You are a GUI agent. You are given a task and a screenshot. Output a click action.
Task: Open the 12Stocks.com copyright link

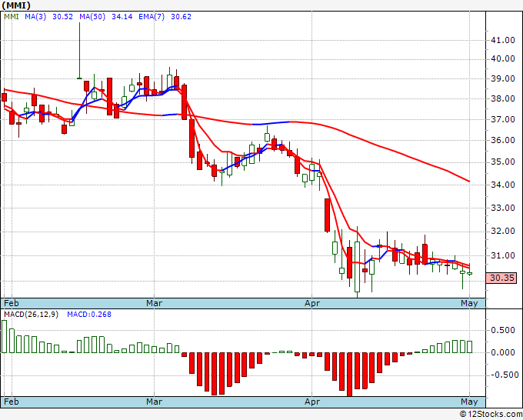(x=491, y=415)
